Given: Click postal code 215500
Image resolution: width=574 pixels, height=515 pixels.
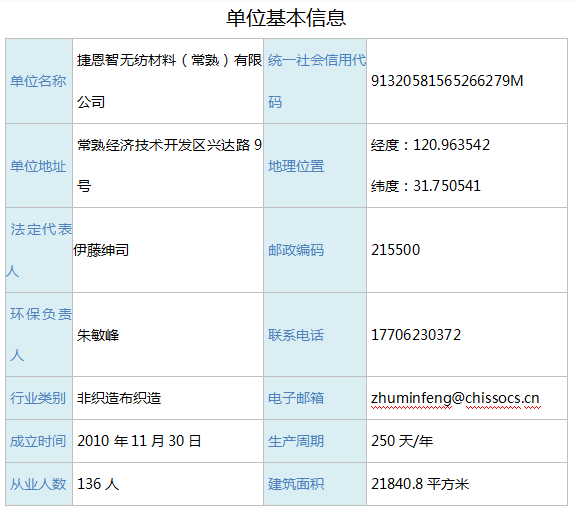Looking at the screenshot, I should point(395,250).
